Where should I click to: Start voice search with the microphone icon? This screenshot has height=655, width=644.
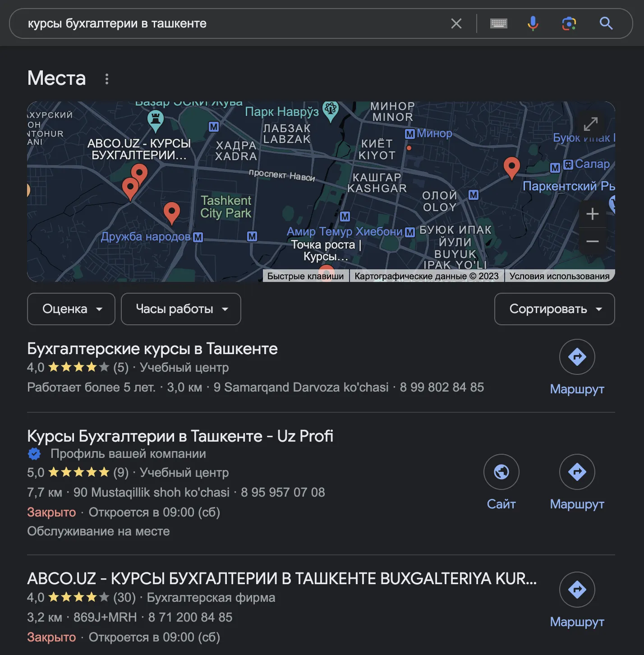point(533,23)
